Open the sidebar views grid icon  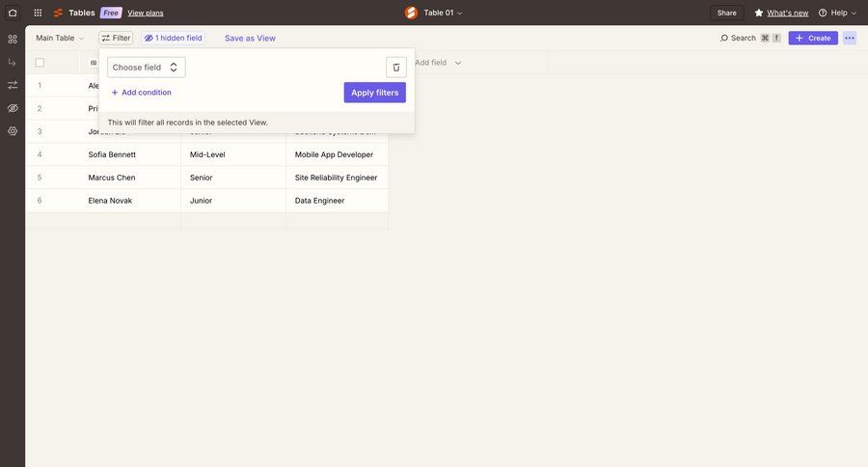click(13, 40)
